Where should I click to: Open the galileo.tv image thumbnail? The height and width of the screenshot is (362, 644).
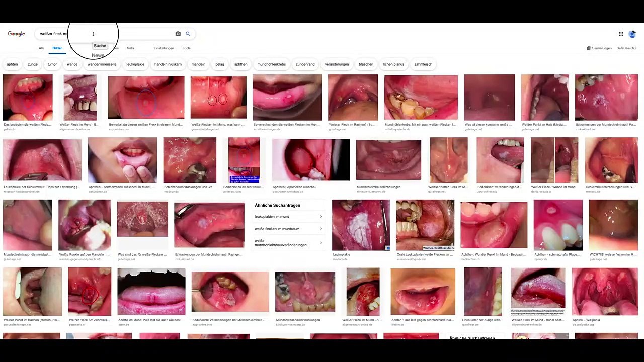(x=28, y=98)
